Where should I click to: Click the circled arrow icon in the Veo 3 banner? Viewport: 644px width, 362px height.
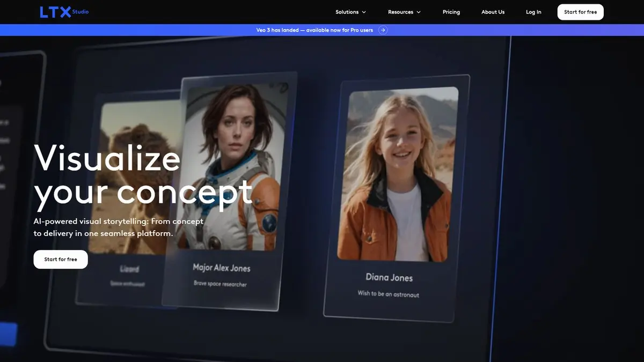point(383,30)
